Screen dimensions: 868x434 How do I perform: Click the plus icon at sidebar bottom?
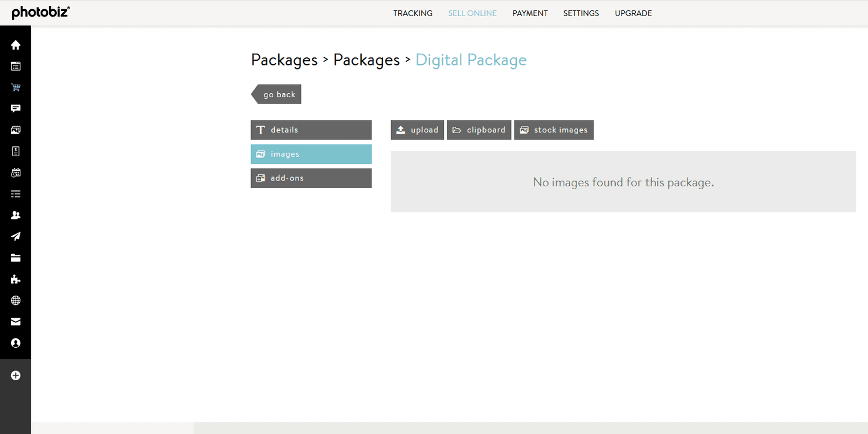tap(15, 375)
